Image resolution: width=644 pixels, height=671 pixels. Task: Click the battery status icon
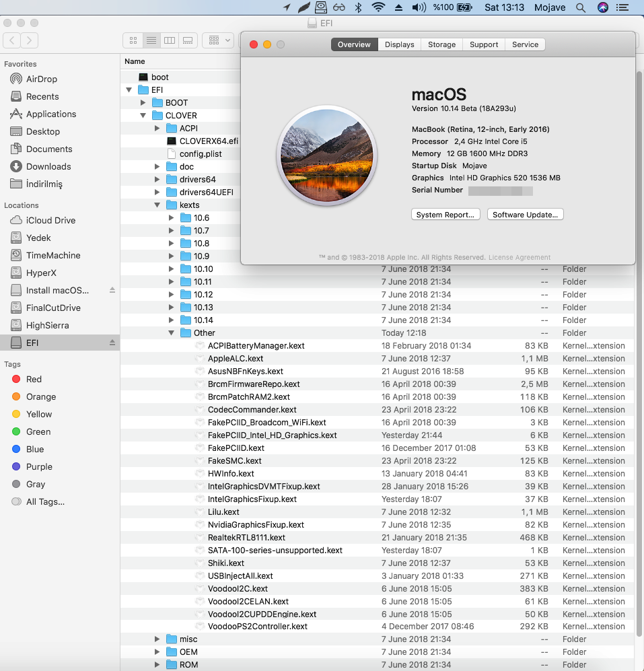pos(464,7)
